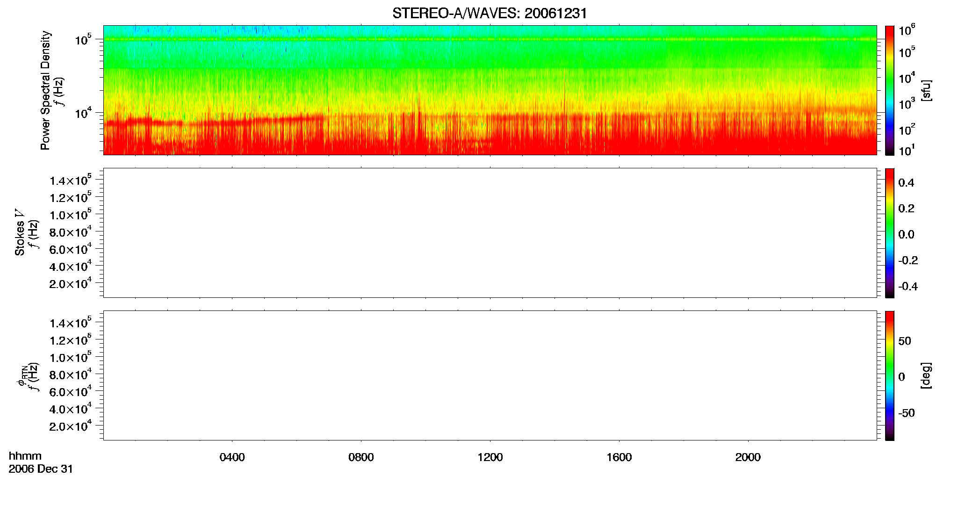Click the 50 label on deg colorbar

pyautogui.click(x=905, y=341)
